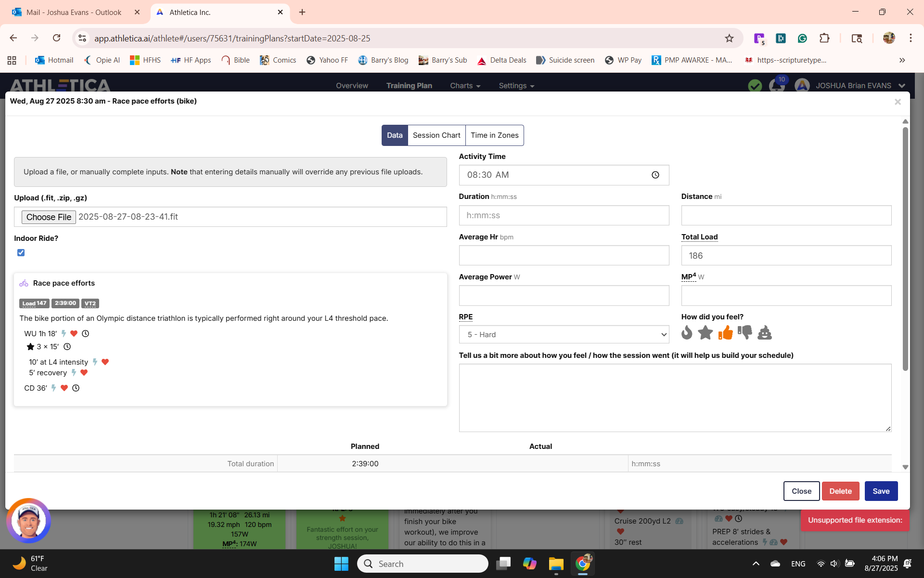This screenshot has width=924, height=578.
Task: Switch to the Time in Zones tab
Action: [x=494, y=135]
